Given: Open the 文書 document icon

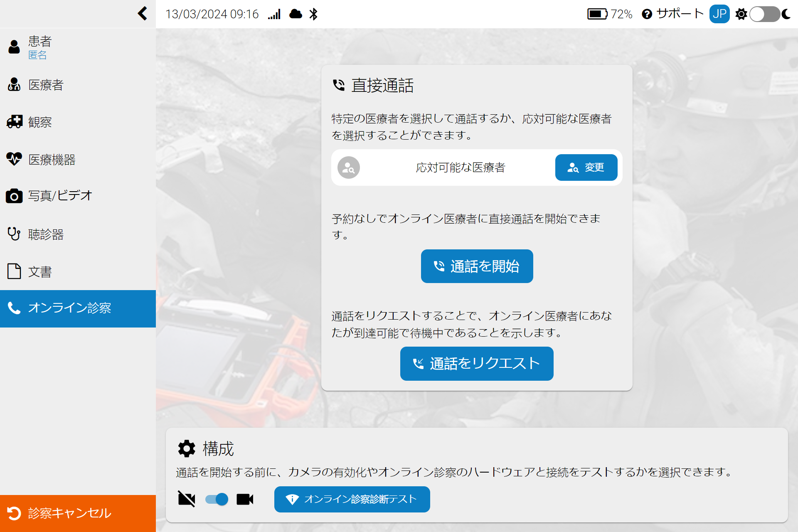Looking at the screenshot, I should pyautogui.click(x=14, y=271).
